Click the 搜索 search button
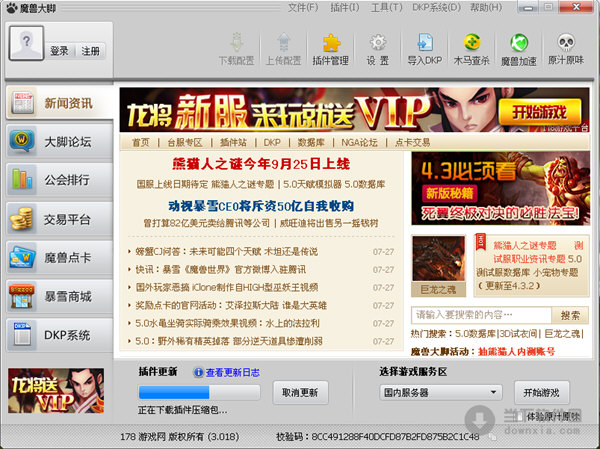600x449 pixels. pyautogui.click(x=570, y=315)
